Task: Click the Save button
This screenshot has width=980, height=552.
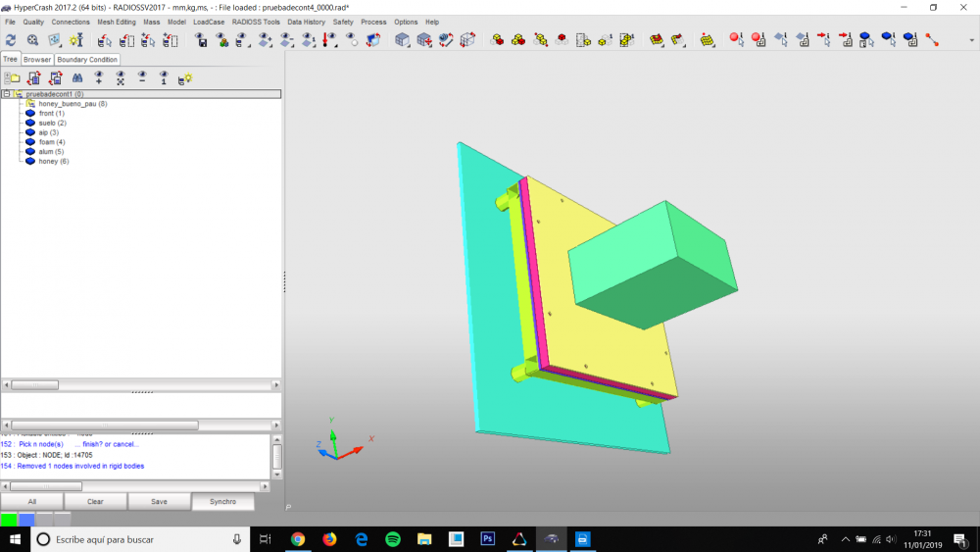Action: click(x=159, y=501)
